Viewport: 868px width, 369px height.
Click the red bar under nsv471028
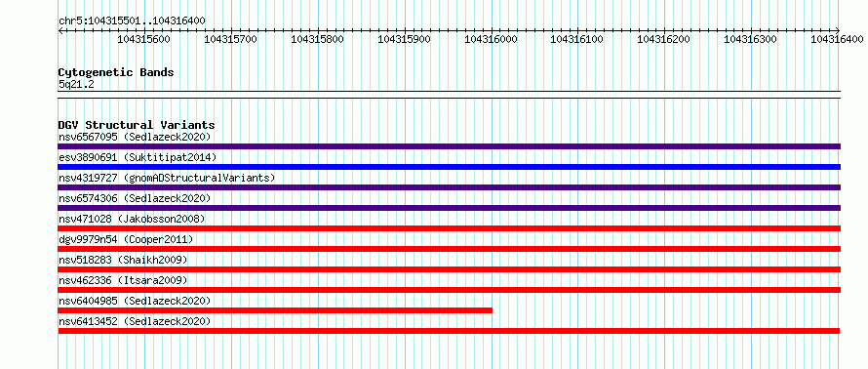point(450,228)
